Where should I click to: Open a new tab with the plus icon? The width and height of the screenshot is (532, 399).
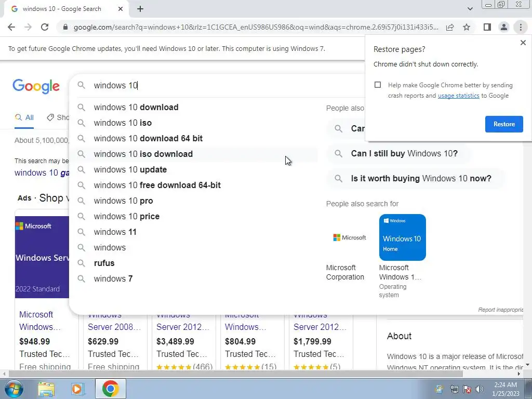click(x=140, y=9)
